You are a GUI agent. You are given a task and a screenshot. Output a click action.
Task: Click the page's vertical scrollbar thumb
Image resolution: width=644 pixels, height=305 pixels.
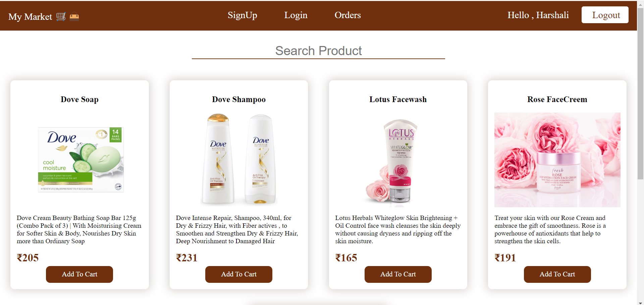click(x=640, y=94)
